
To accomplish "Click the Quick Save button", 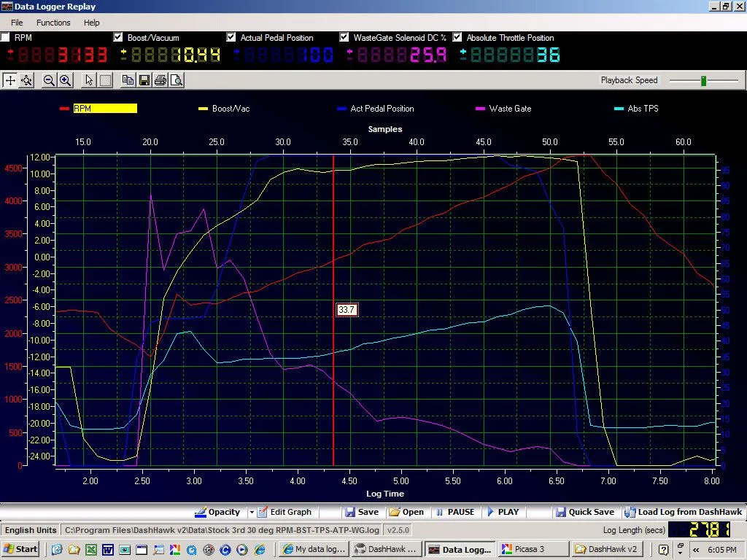I will click(584, 512).
